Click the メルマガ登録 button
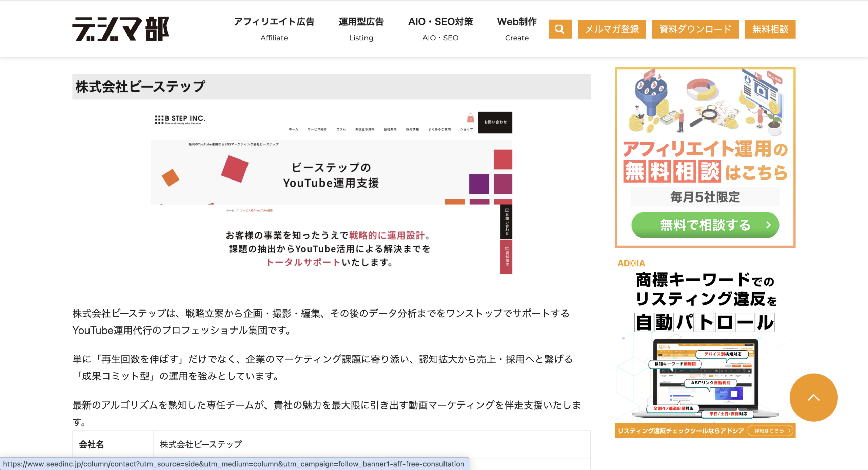 (612, 29)
